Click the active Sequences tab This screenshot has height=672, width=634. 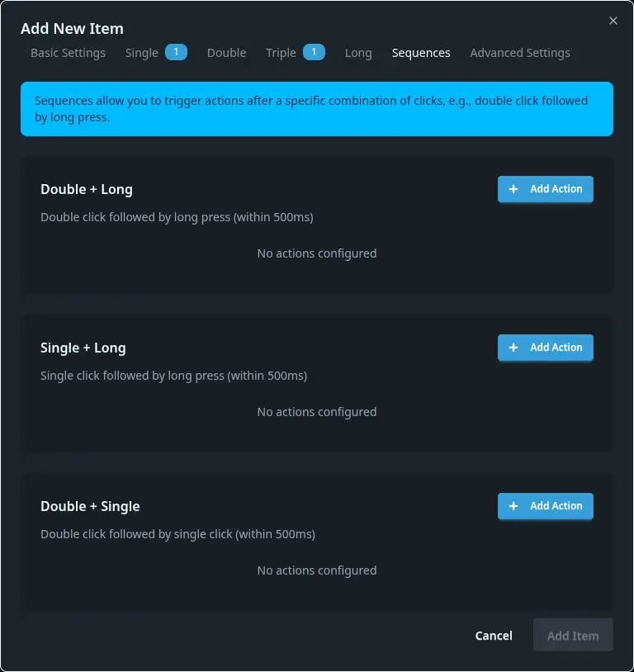coord(421,53)
